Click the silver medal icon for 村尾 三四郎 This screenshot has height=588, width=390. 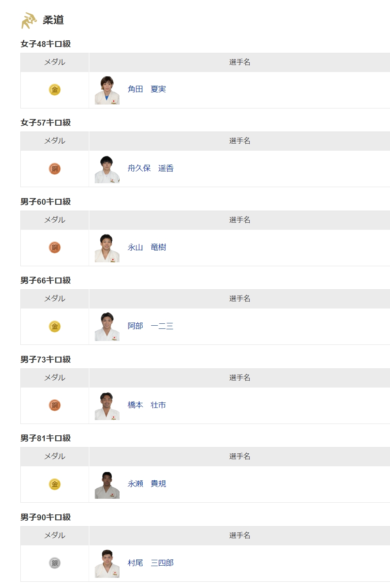(54, 563)
